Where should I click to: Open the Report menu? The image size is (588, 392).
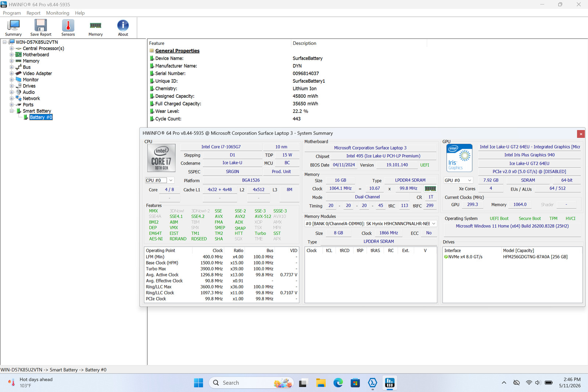[33, 13]
